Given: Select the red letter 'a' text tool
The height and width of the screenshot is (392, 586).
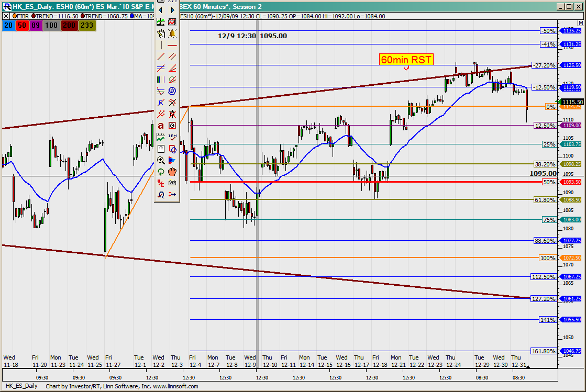Looking at the screenshot, I should tap(161, 126).
